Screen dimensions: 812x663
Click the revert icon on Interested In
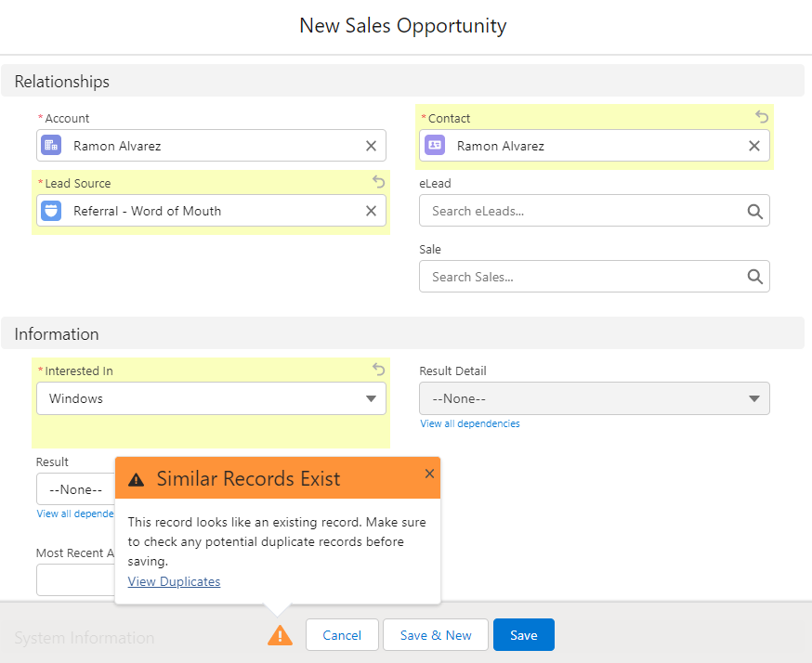tap(378, 369)
